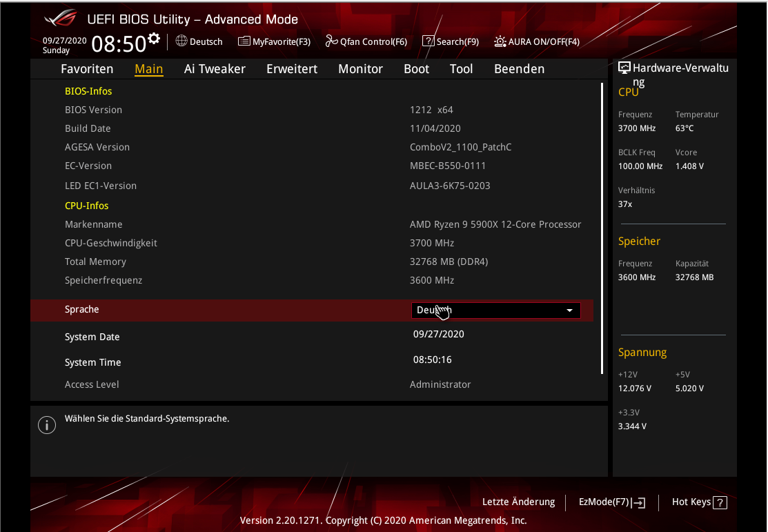Click the Hardware-Verwaltung monitor icon
768x532 pixels.
point(624,68)
